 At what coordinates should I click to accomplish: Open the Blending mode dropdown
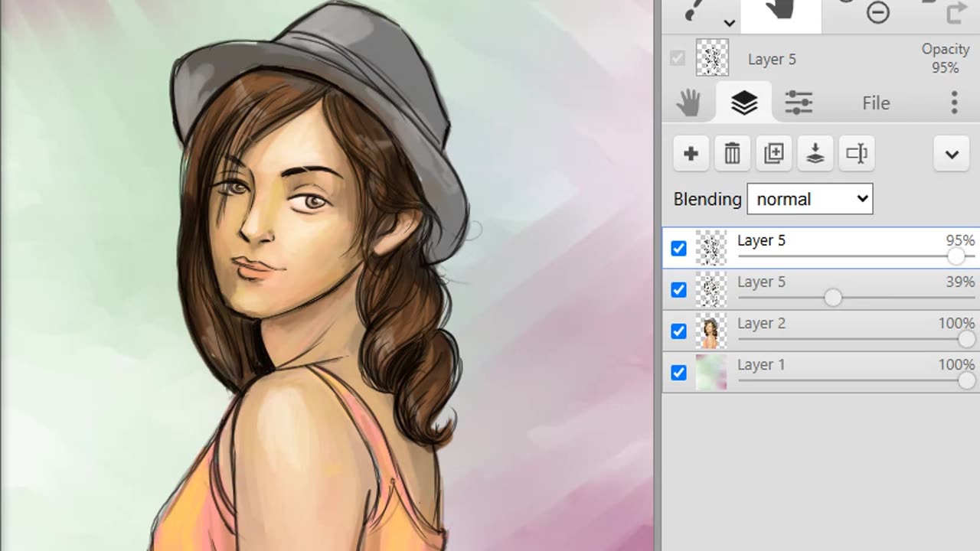coord(810,199)
